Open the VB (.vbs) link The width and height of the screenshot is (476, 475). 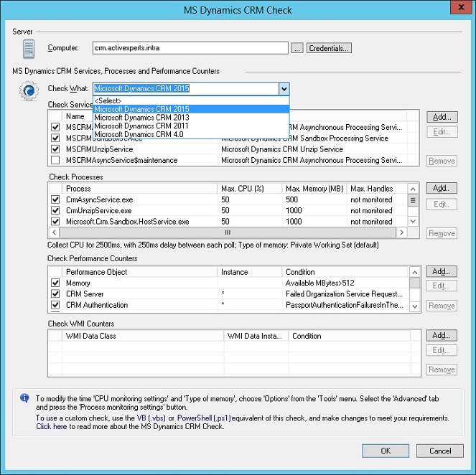coord(151,418)
